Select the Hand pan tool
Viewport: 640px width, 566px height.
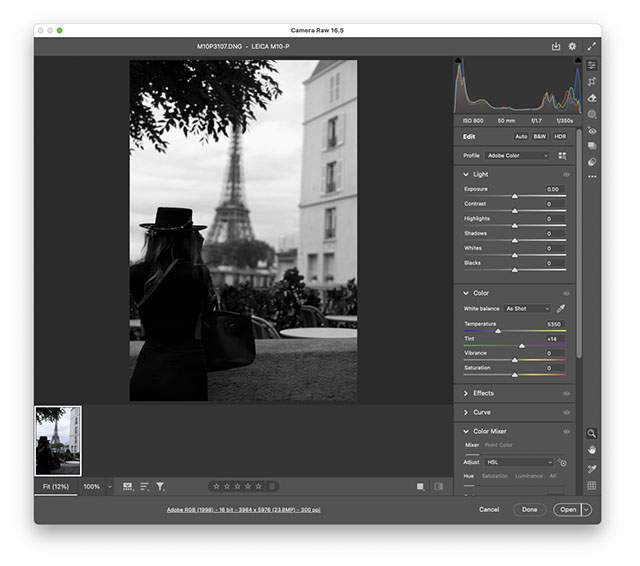click(591, 450)
